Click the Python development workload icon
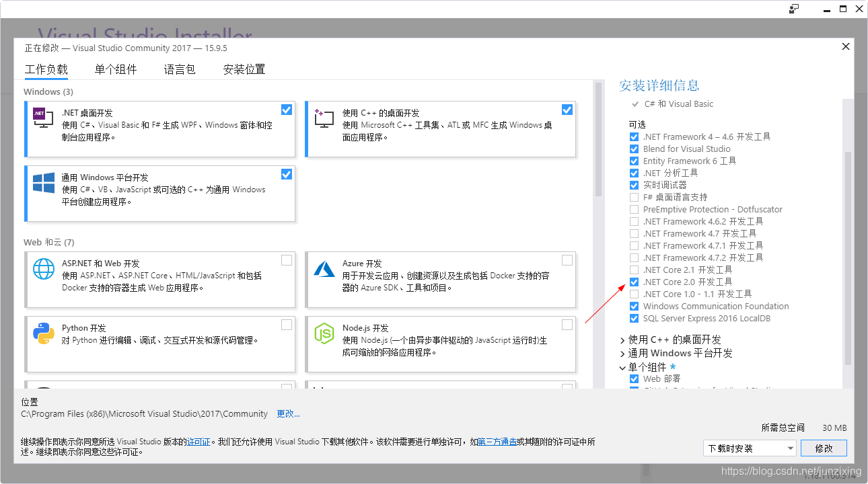Screen dimensions: 868x484 (x=43, y=333)
